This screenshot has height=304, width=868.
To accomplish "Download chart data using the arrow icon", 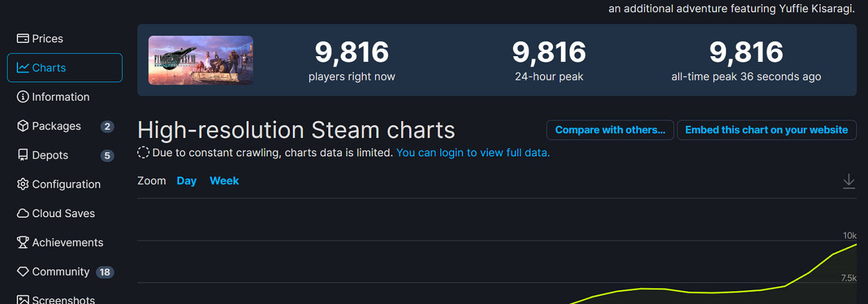I will (x=848, y=181).
